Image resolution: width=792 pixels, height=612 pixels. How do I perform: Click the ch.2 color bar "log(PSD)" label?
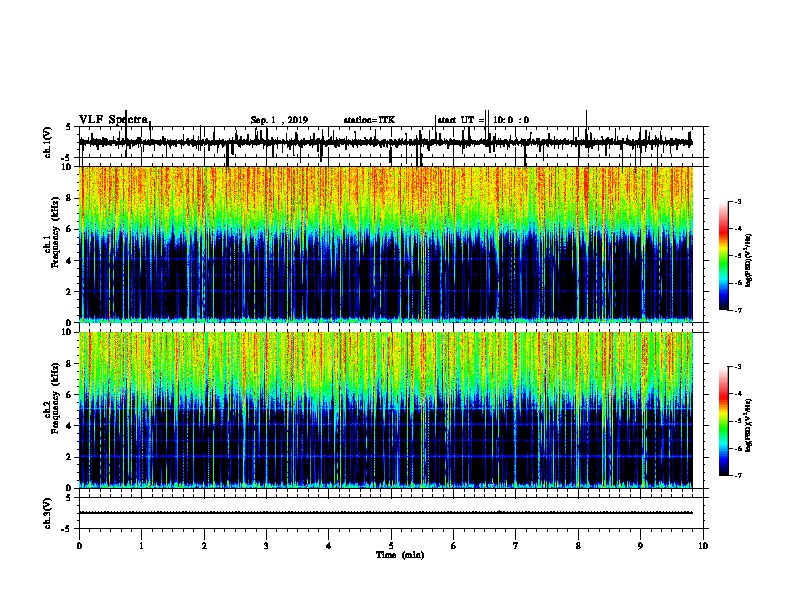click(x=748, y=425)
